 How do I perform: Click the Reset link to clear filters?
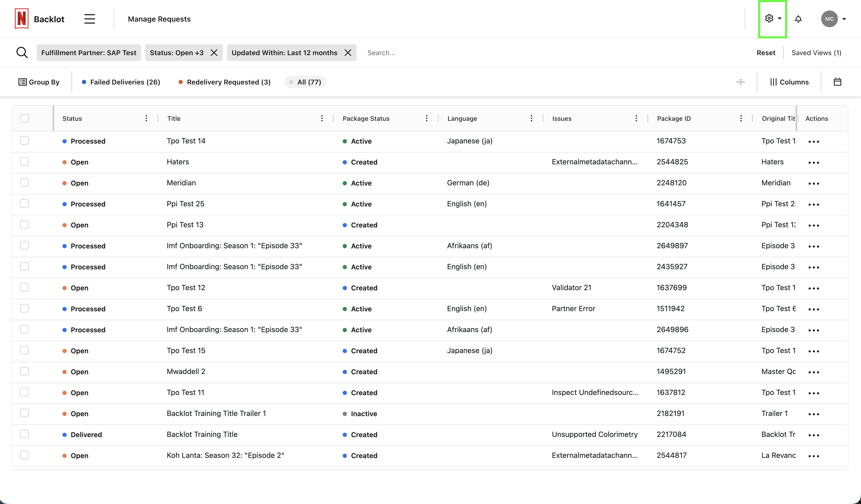pos(766,52)
